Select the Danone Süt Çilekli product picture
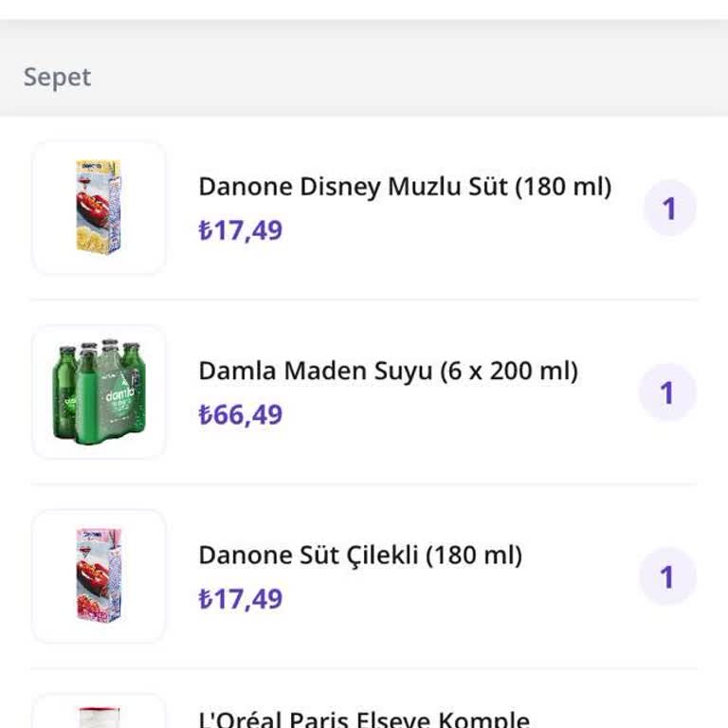 [x=99, y=576]
